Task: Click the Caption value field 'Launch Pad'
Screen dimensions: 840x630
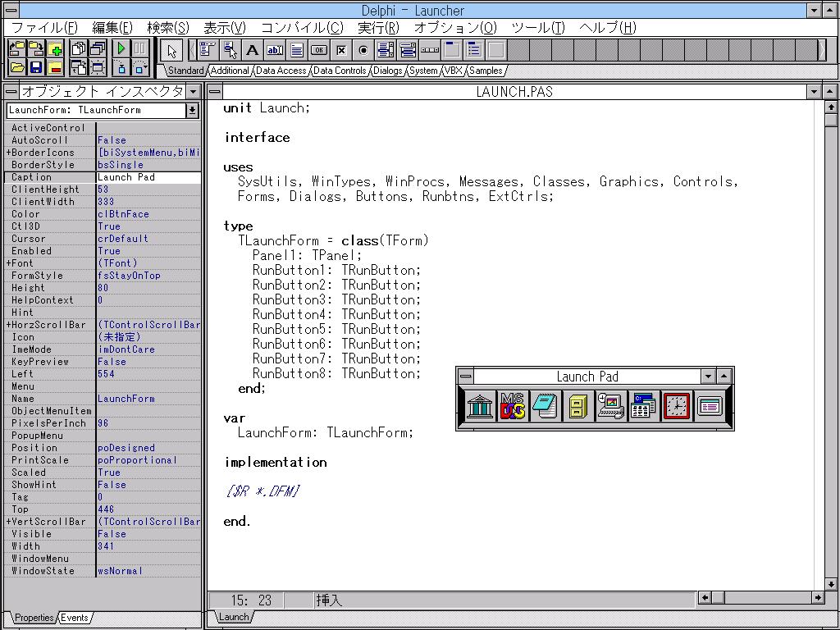Action: [148, 177]
